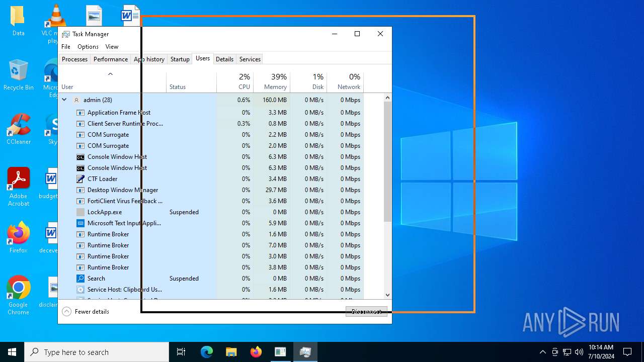644x362 pixels.
Task: Switch to the Performance tab
Action: click(111, 59)
